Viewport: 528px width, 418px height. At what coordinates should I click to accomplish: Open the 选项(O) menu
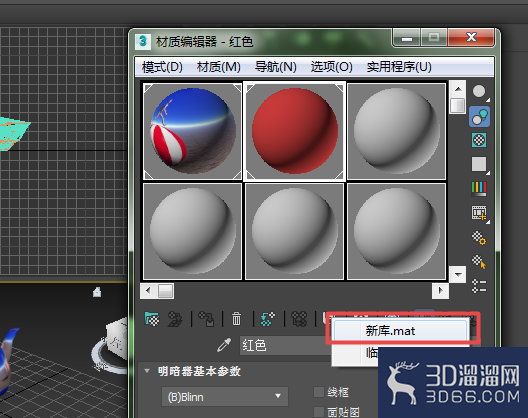click(331, 67)
